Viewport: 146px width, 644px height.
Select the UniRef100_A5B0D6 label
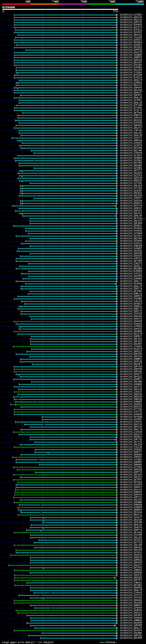tap(131, 246)
